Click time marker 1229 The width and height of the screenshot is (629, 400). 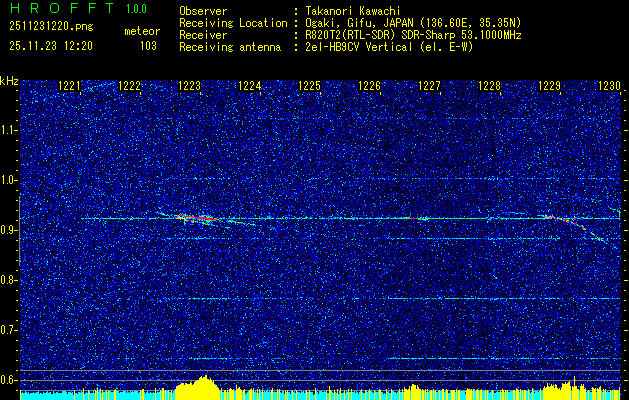[549, 86]
